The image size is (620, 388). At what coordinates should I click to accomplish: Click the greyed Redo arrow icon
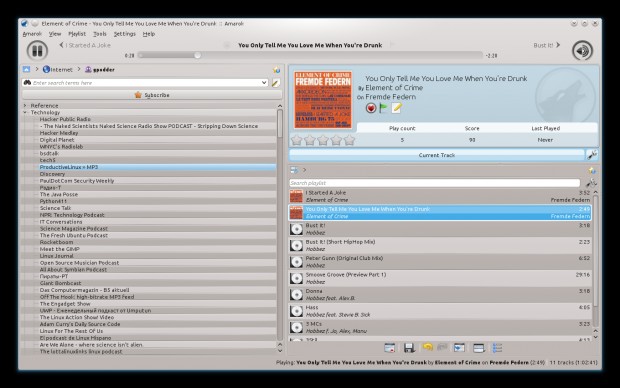point(442,347)
